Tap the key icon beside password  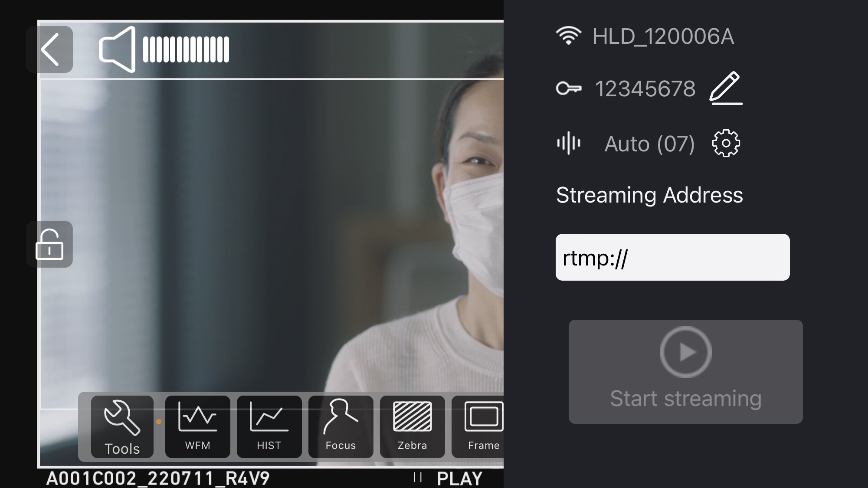tap(568, 89)
